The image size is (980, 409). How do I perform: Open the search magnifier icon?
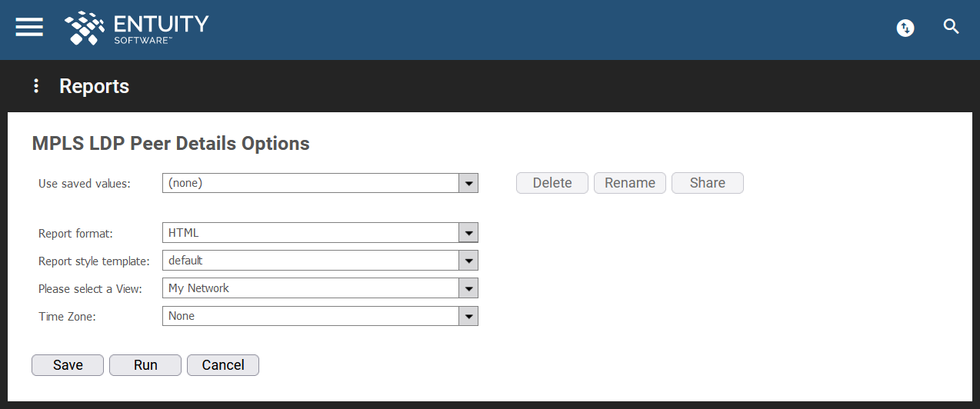952,28
